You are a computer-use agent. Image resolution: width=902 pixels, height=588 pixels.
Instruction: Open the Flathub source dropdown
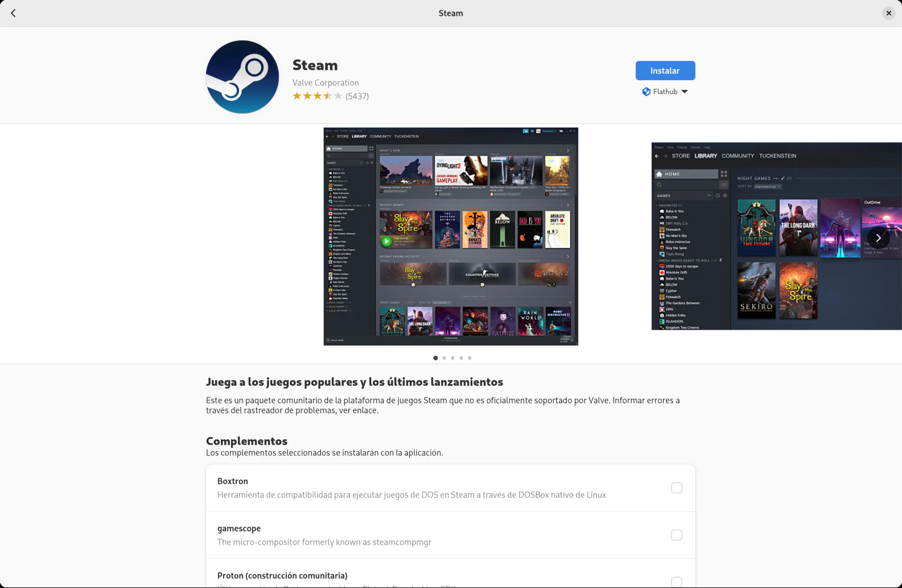(665, 92)
